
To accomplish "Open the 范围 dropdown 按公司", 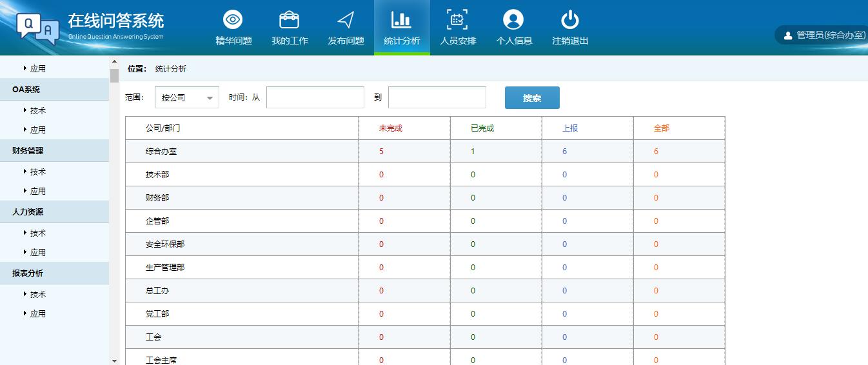I will [186, 98].
